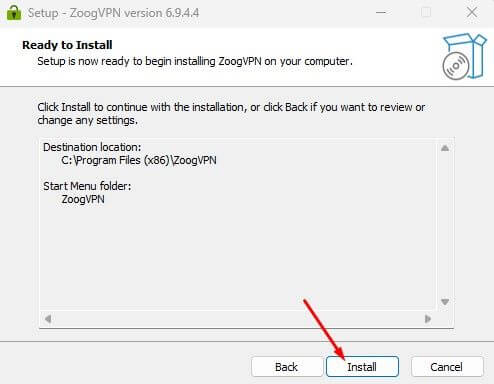This screenshot has width=494, height=384.
Task: Click the scroll left arrow in summary box
Action: click(48, 319)
